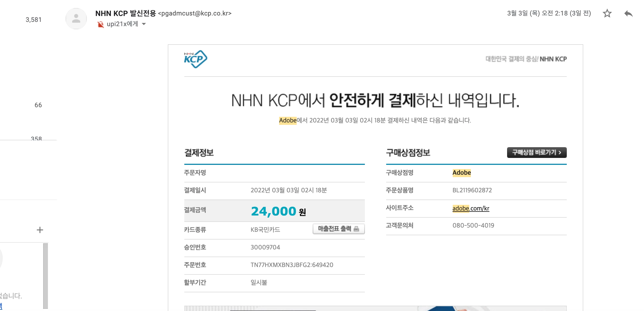Click approval number 30009704
This screenshot has height=311, width=644.
point(265,247)
